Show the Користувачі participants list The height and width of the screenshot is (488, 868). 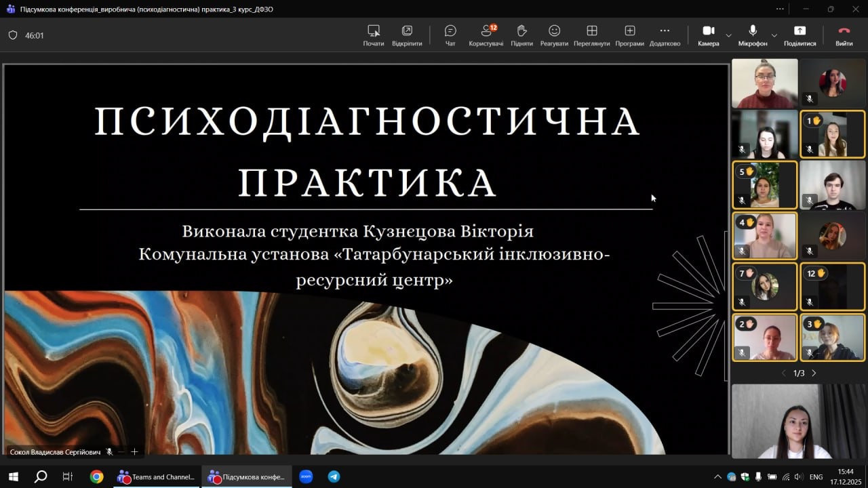click(486, 35)
